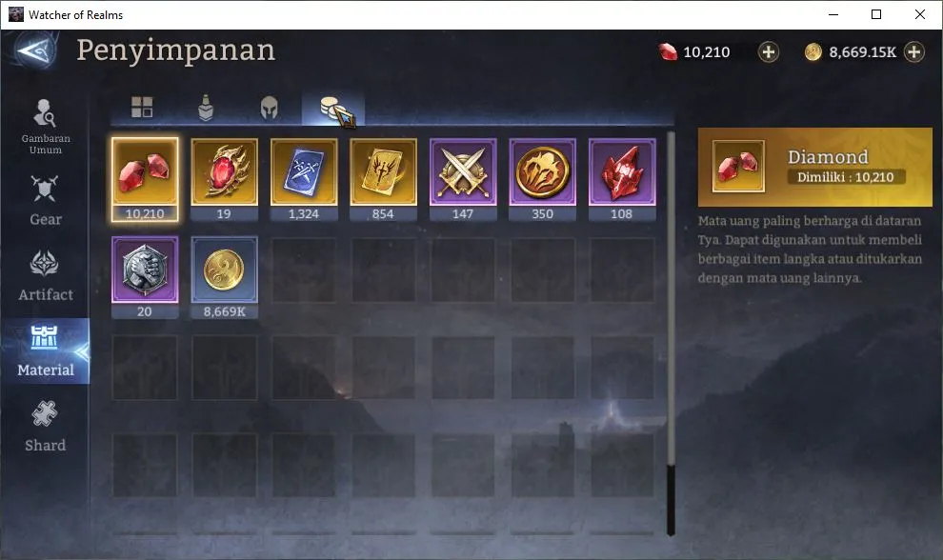Select the gold coin item (8,669K)
Screen dimensions: 943x560
tap(225, 277)
